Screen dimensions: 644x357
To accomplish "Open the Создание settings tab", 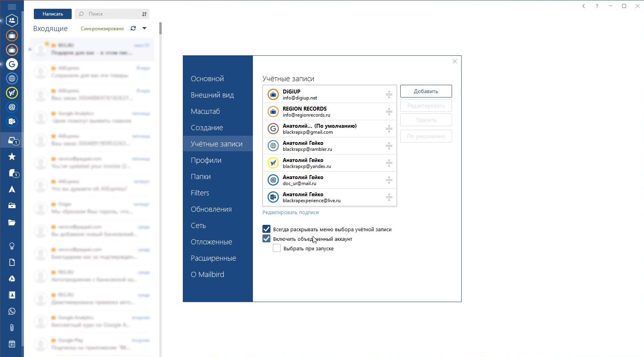I will pyautogui.click(x=218, y=128).
